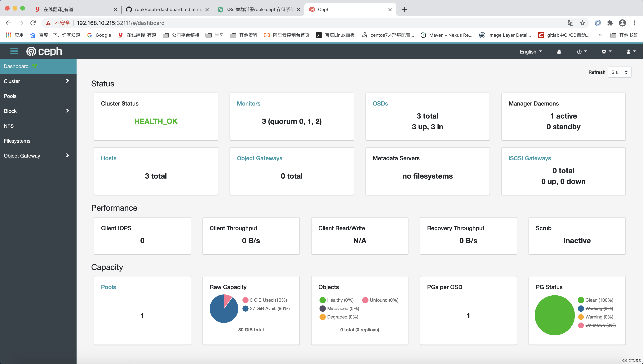Toggle Working legend in PG Status

599,309
